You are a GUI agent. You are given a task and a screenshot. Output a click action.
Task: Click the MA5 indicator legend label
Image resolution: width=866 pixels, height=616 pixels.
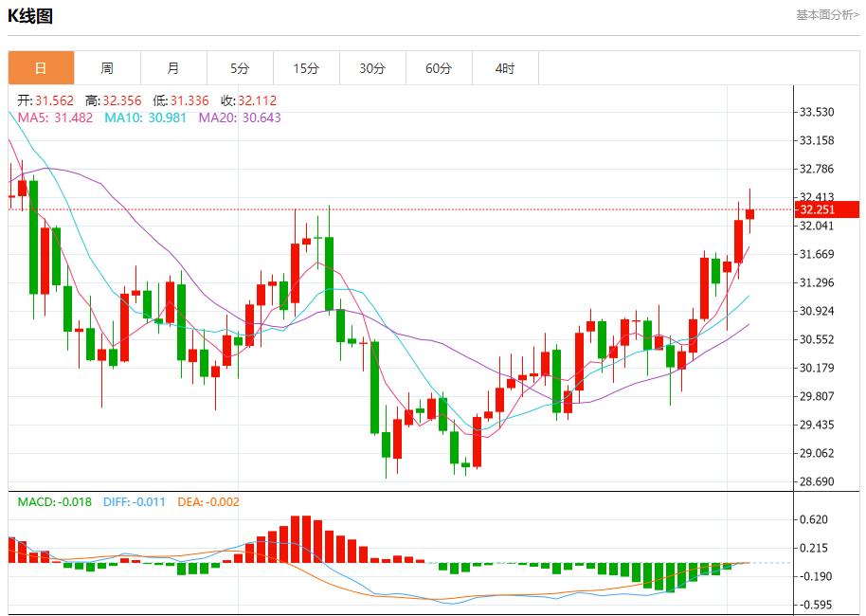pos(55,118)
